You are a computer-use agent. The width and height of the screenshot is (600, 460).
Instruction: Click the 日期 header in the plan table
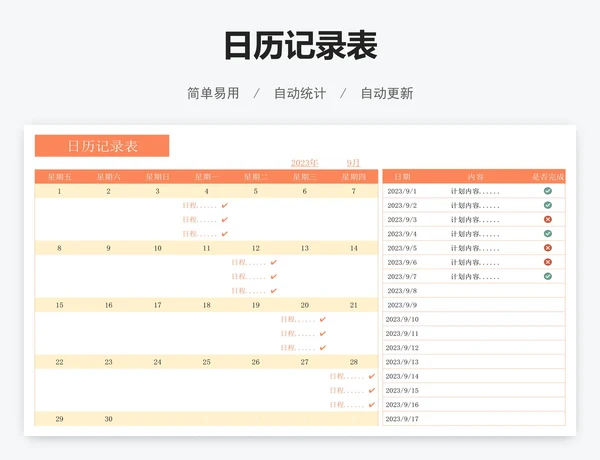click(x=402, y=177)
